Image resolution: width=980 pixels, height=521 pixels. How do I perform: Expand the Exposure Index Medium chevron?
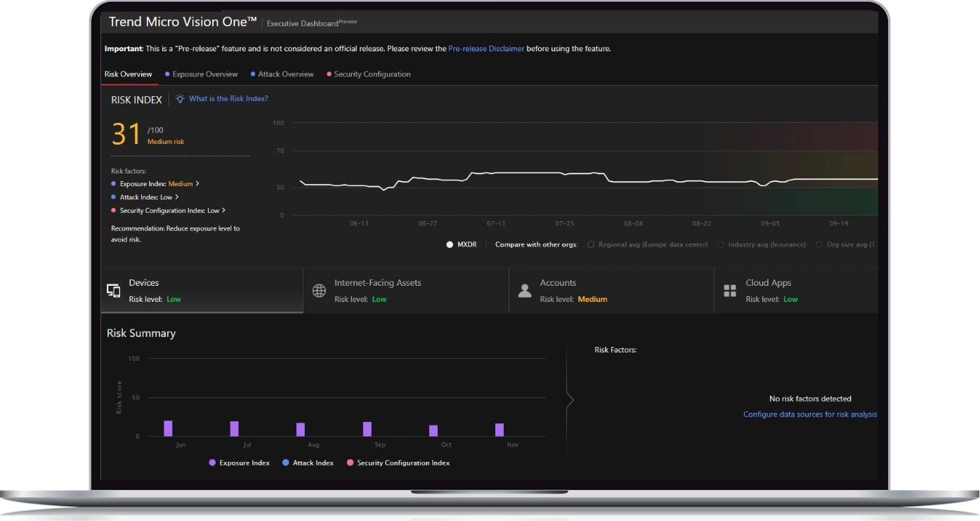(197, 184)
